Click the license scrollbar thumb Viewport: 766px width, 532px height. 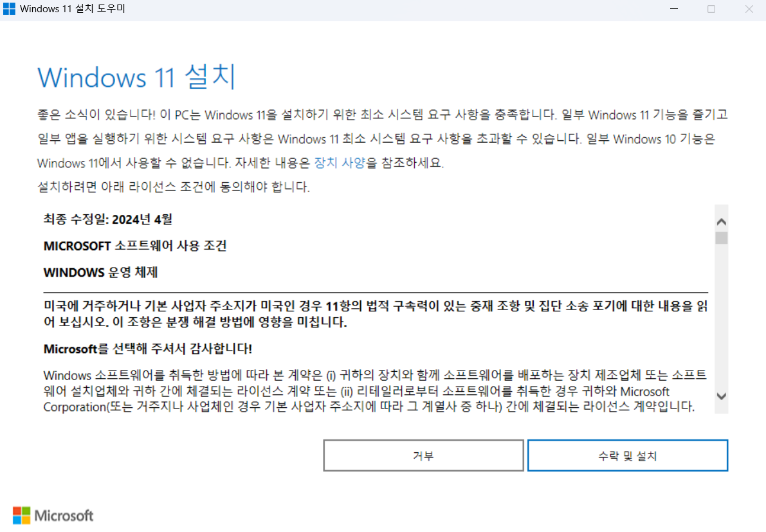tap(721, 238)
